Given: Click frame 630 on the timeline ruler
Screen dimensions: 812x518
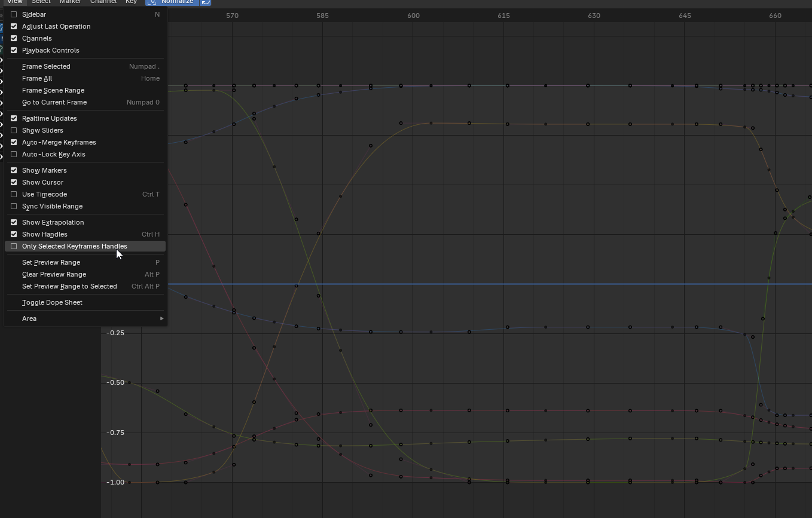Looking at the screenshot, I should 594,16.
